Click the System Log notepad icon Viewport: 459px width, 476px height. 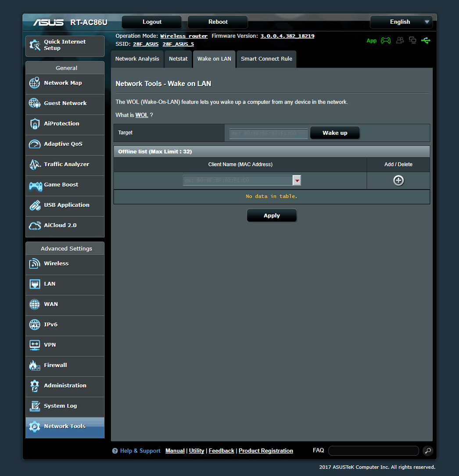pyautogui.click(x=35, y=406)
